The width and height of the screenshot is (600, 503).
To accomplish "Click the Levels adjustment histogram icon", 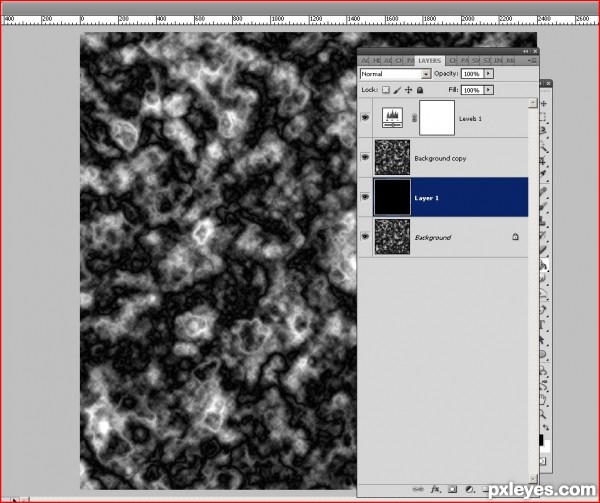I will pyautogui.click(x=392, y=118).
